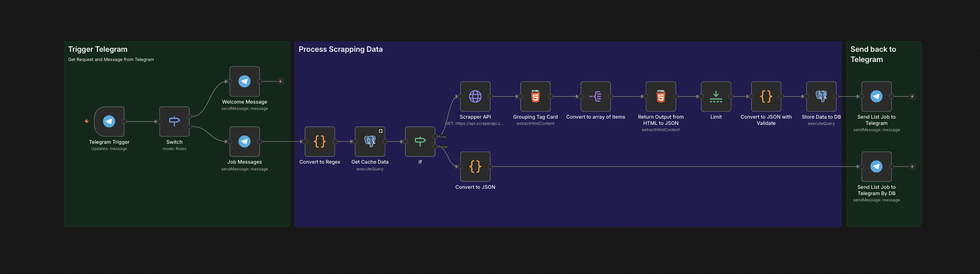
Task: Click the Limit node
Action: pyautogui.click(x=716, y=96)
